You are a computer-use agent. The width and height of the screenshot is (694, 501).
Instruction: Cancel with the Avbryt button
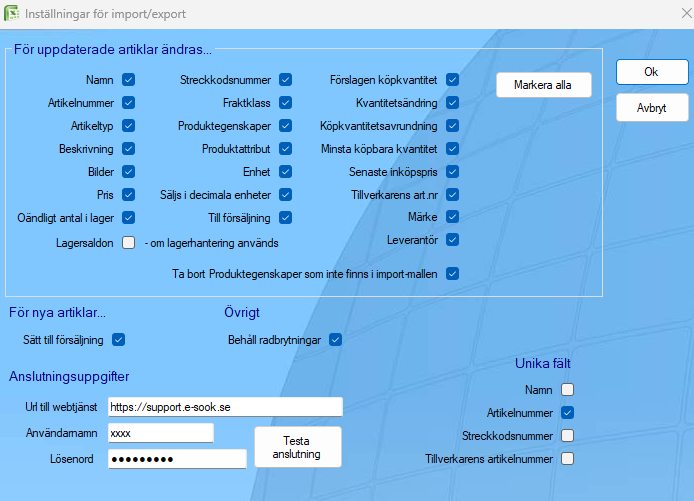[652, 108]
